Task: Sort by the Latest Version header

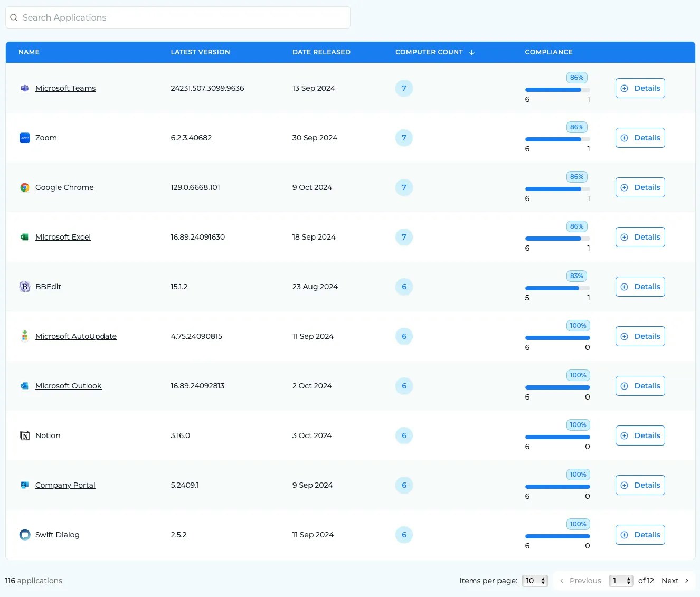Action: [201, 52]
